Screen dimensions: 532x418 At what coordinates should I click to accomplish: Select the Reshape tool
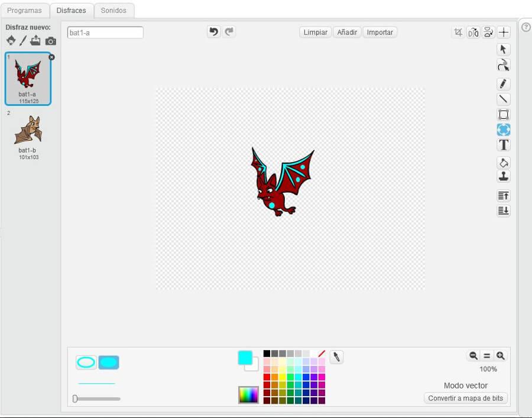tap(503, 65)
